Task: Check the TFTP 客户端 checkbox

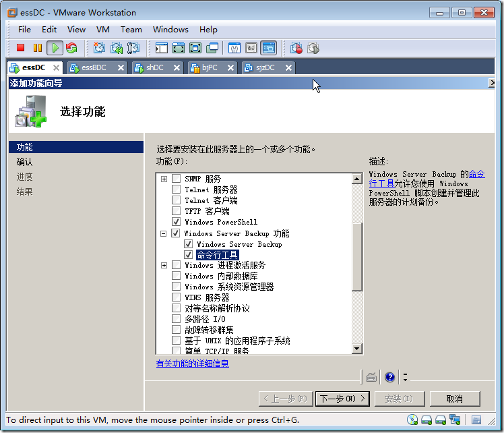Action: click(176, 210)
